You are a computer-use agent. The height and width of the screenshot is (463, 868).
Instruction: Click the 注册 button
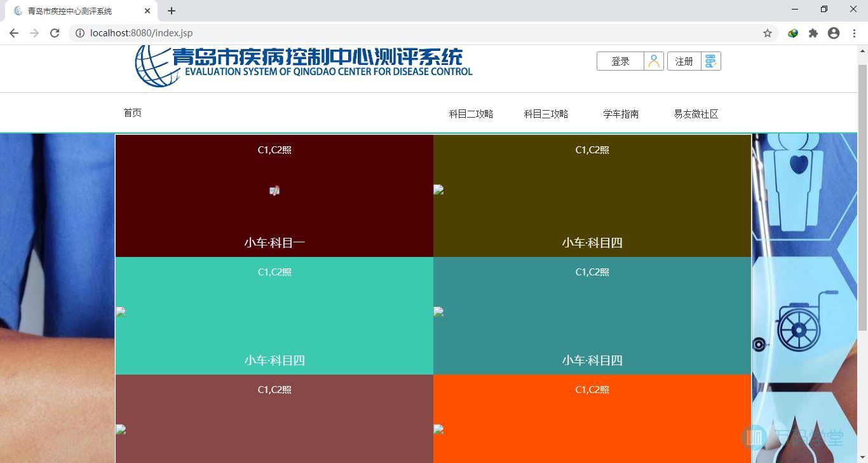[684, 61]
